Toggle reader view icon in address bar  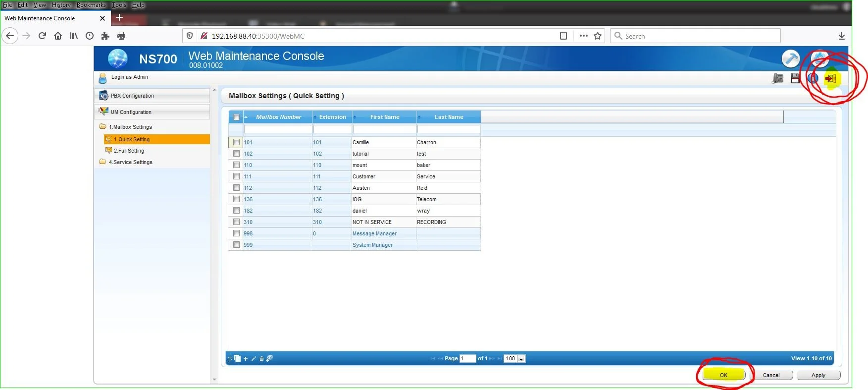point(563,36)
